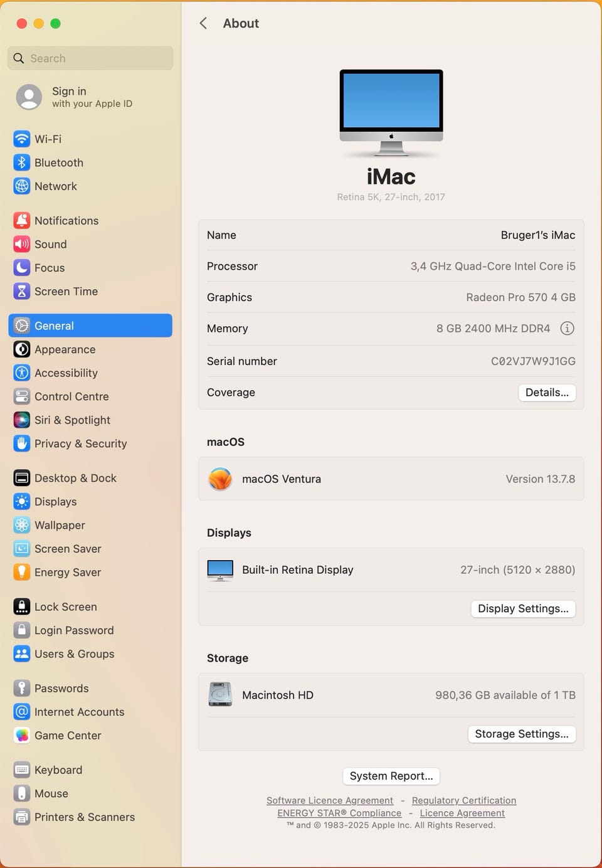Open Notifications bell icon
The image size is (602, 868).
pyautogui.click(x=22, y=220)
